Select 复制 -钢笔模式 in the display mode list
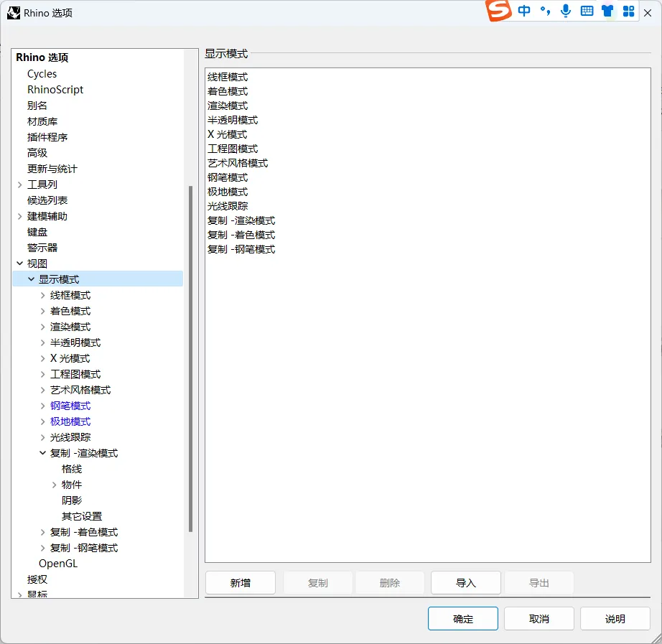662x644 pixels. point(241,249)
